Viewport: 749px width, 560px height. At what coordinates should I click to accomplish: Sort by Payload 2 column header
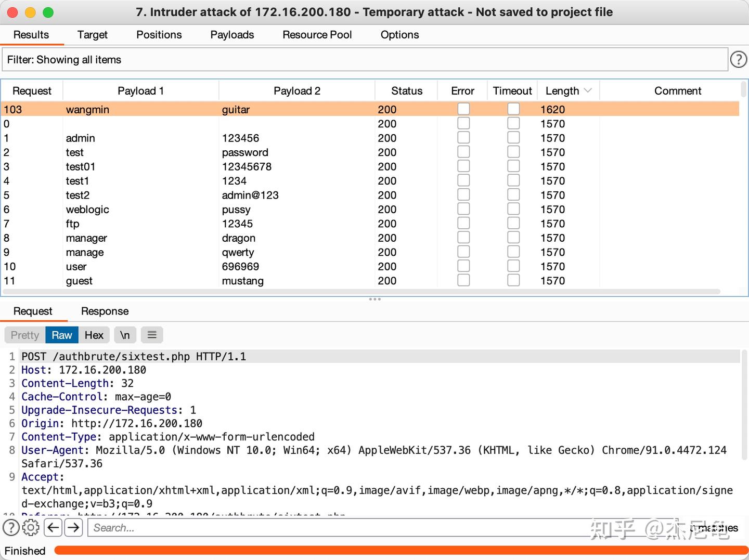tap(296, 90)
